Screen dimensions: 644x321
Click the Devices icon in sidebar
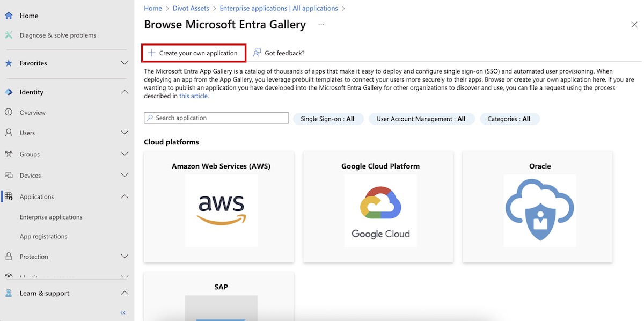9,176
